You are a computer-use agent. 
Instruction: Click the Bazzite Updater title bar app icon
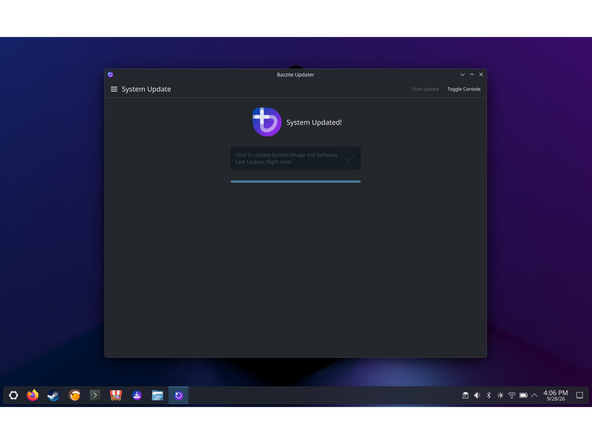click(110, 75)
